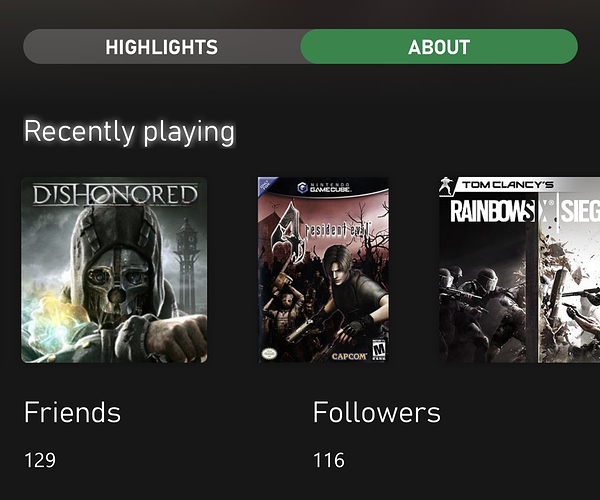Click the Rainbow operative icon beside Tom Clancy's

click(x=446, y=186)
